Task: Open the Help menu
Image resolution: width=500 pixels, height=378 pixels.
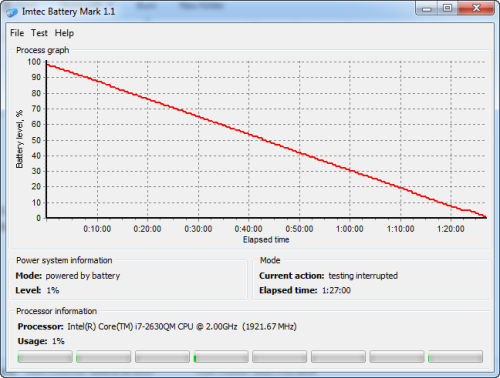Action: pyautogui.click(x=64, y=33)
